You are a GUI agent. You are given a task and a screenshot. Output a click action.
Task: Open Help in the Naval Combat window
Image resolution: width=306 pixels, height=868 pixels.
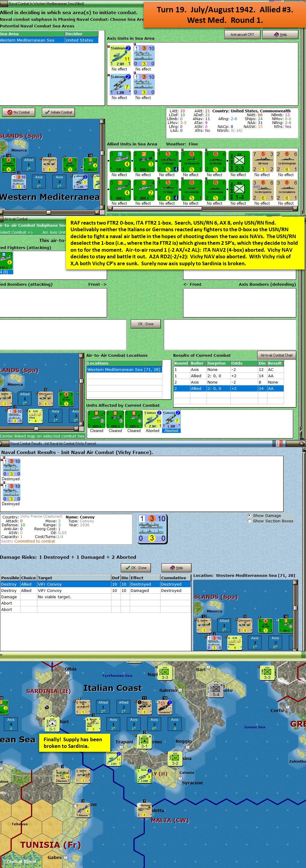[x=280, y=34]
